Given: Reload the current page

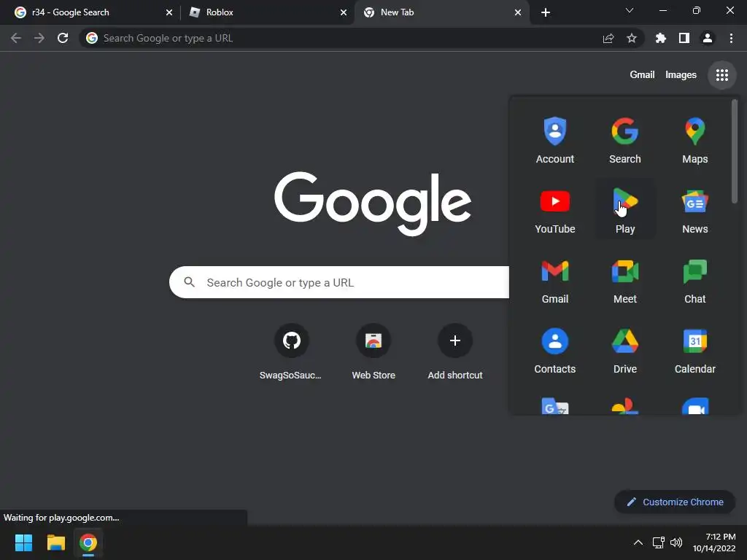Looking at the screenshot, I should [x=63, y=38].
